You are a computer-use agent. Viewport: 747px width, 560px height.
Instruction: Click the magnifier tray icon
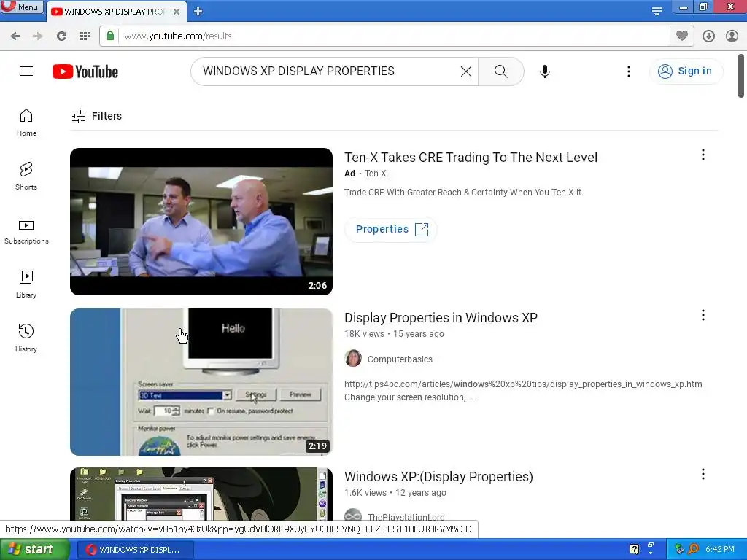(694, 550)
